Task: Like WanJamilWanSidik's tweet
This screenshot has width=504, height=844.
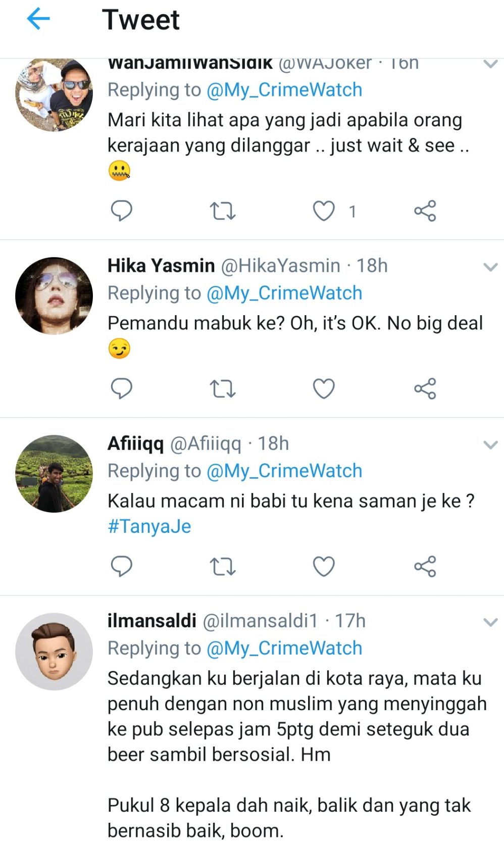Action: (324, 211)
